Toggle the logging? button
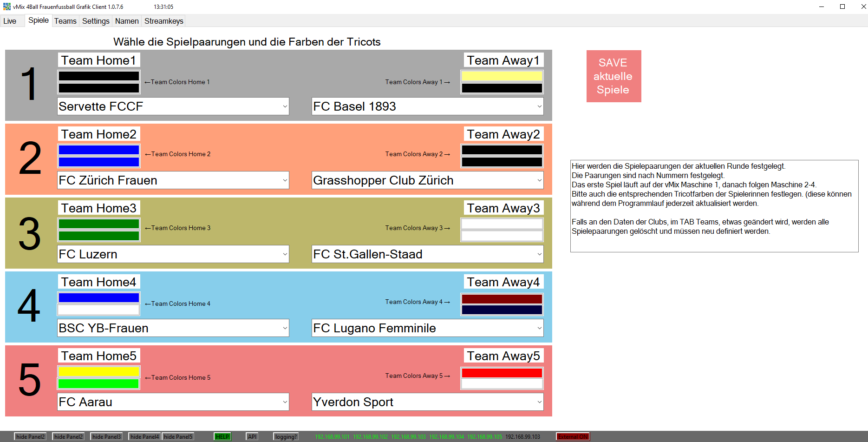This screenshot has width=868, height=442. coord(286,436)
